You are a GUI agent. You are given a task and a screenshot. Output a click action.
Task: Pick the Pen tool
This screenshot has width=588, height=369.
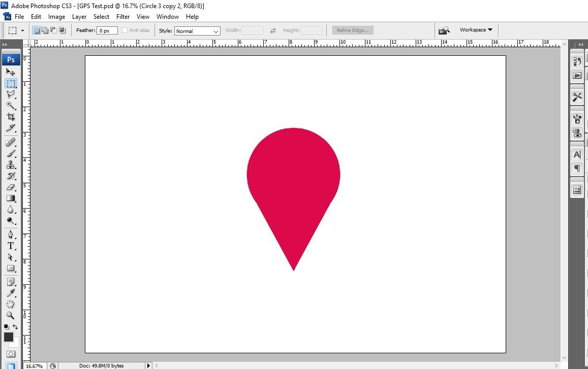11,235
